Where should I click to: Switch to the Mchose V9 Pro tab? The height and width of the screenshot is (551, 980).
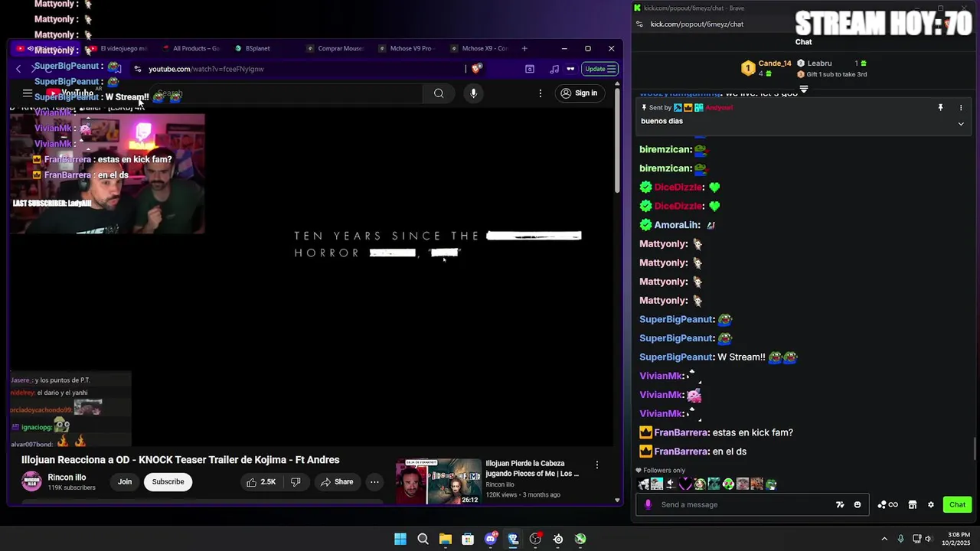pos(407,48)
